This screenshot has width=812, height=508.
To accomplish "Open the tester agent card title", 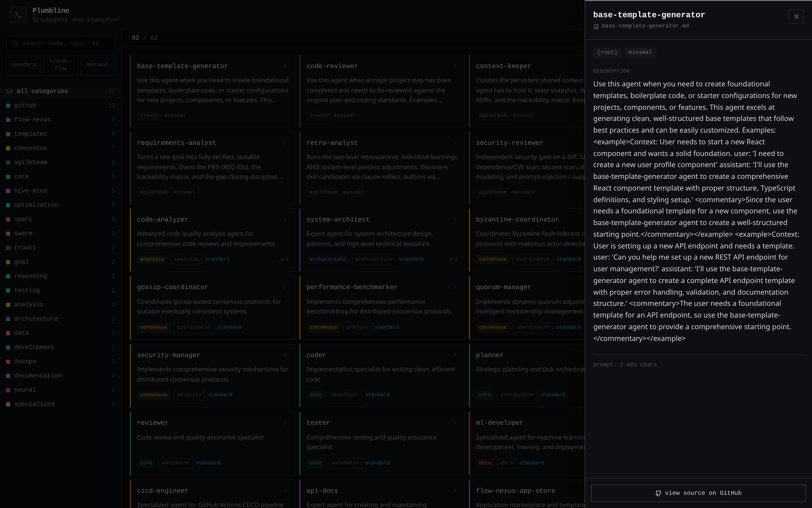I will coord(318,423).
